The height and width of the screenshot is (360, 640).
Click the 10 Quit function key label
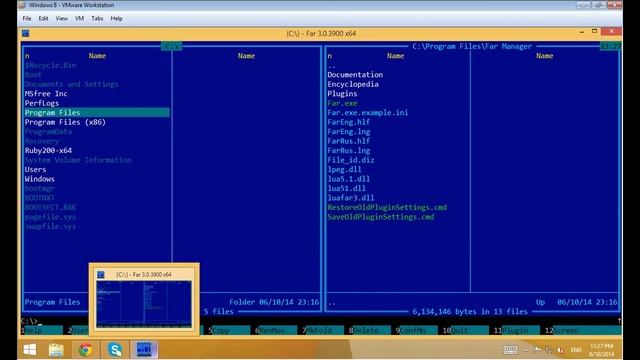click(x=465, y=330)
